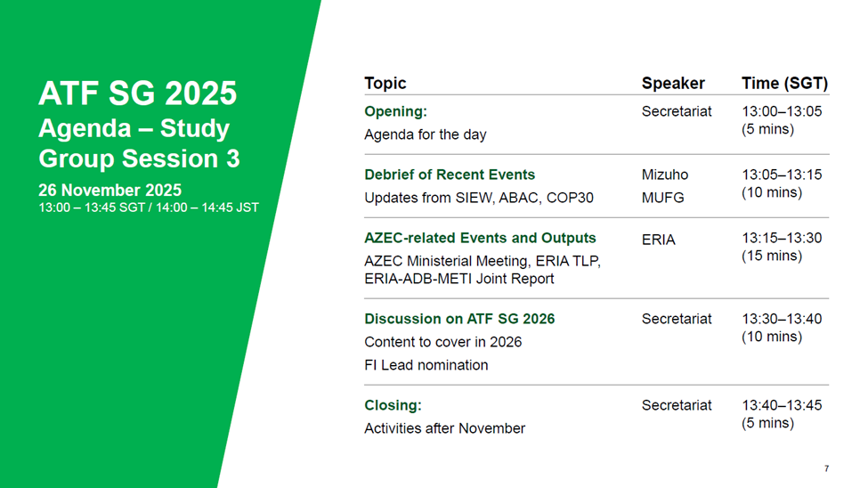The width and height of the screenshot is (868, 488).
Task: Select the date '26 November 2025'
Action: tap(110, 191)
